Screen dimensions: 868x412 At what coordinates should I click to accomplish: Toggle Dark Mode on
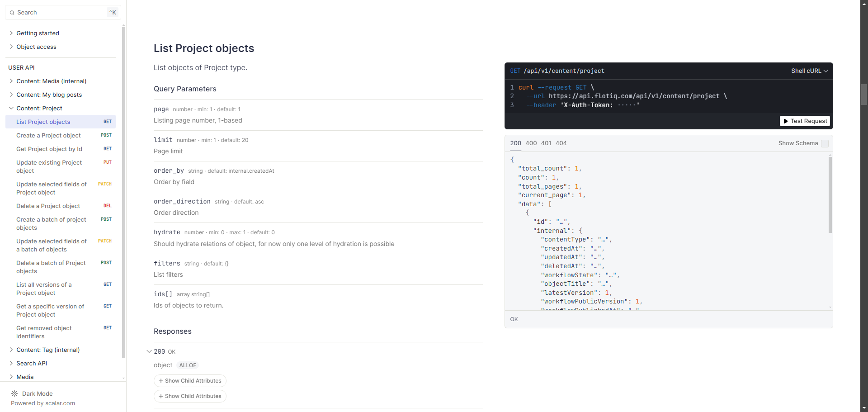37,393
